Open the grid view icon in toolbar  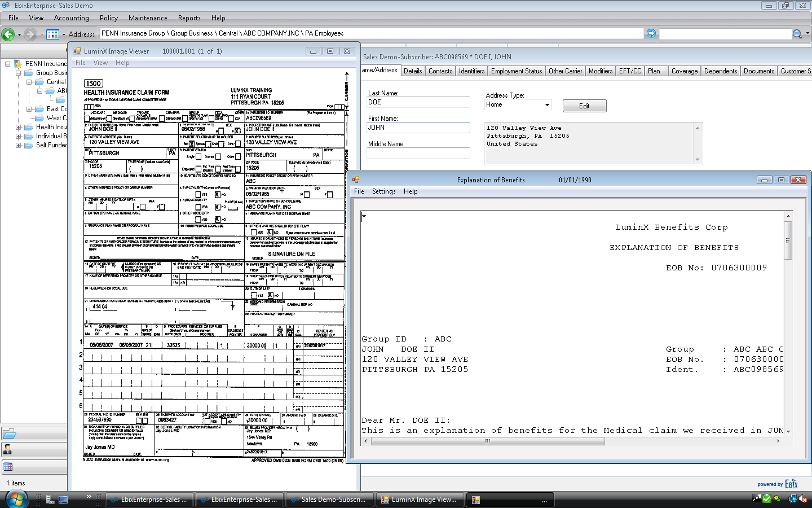coord(52,34)
